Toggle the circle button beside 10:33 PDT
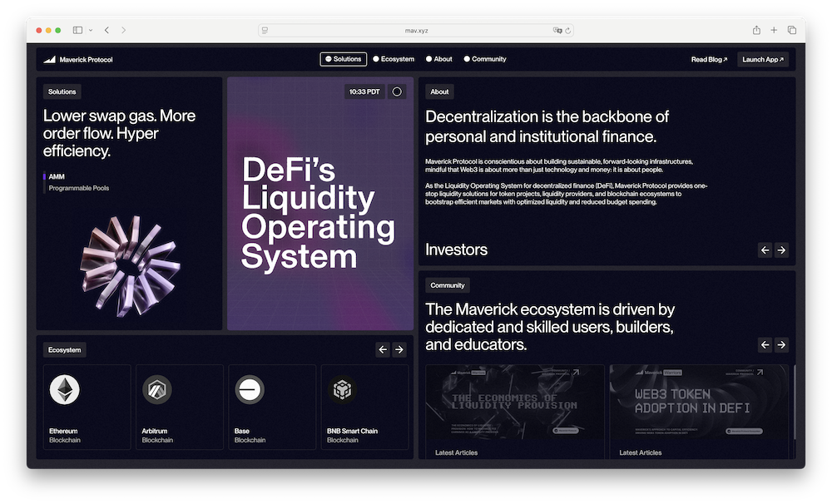832x504 pixels. click(397, 91)
